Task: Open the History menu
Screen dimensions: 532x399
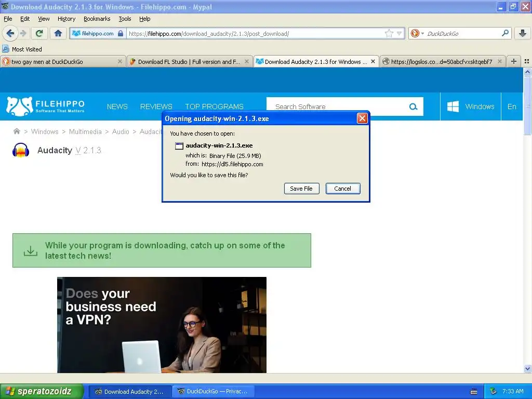Action: pos(66,19)
